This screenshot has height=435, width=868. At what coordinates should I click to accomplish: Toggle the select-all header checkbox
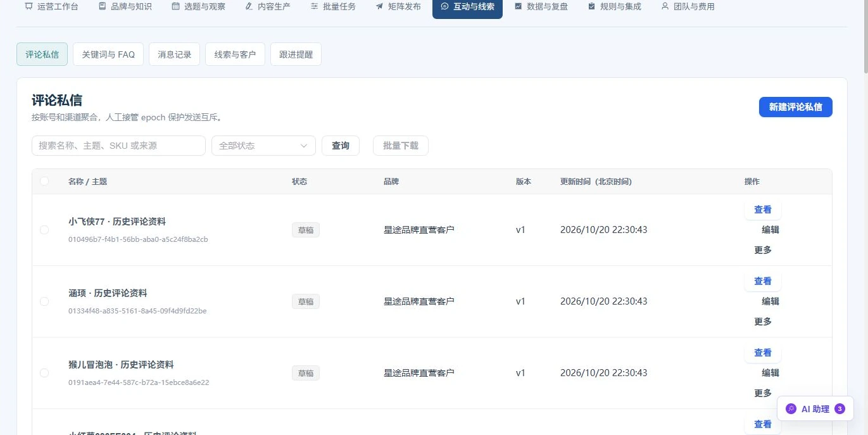44,181
